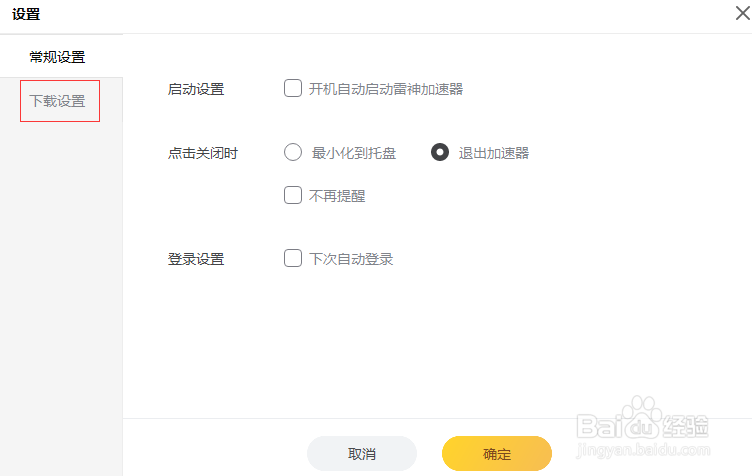Screen dimensions: 752x476
Task: Click the 取消 button
Action: (362, 453)
